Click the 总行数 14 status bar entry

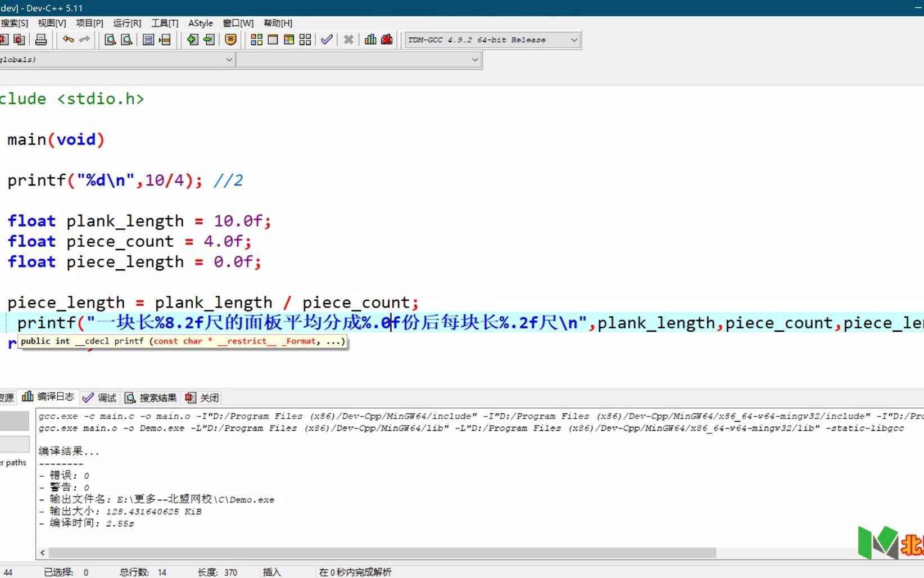tap(143, 572)
